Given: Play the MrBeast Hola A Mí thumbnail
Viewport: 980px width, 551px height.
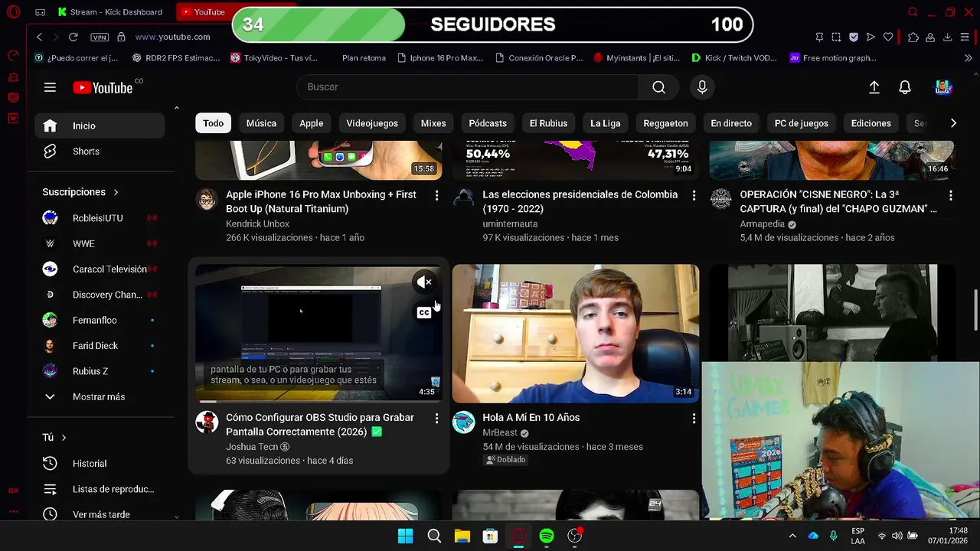Looking at the screenshot, I should pyautogui.click(x=575, y=334).
